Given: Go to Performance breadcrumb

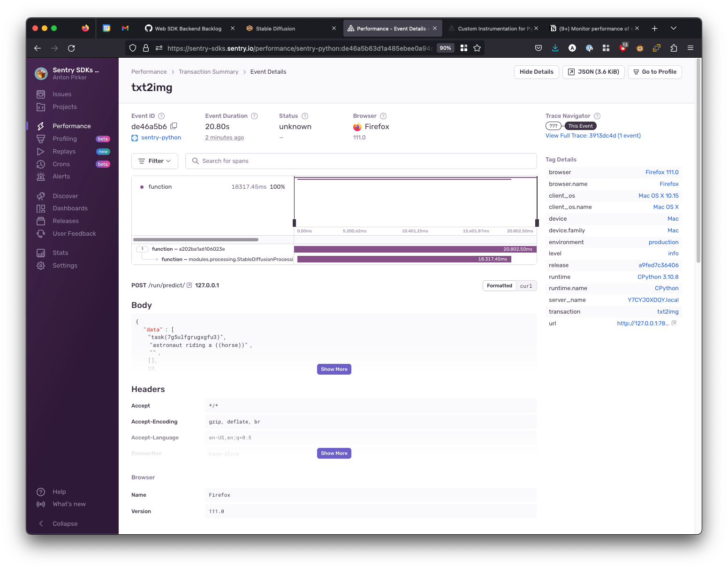Looking at the screenshot, I should tap(149, 72).
